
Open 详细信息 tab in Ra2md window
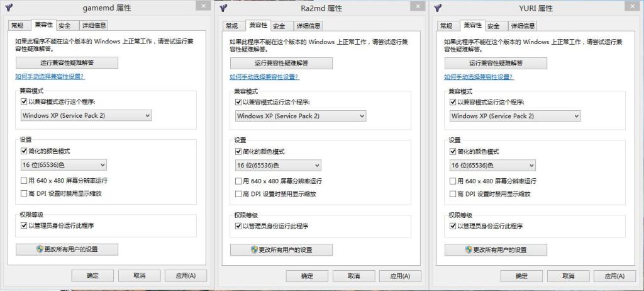coord(308,26)
